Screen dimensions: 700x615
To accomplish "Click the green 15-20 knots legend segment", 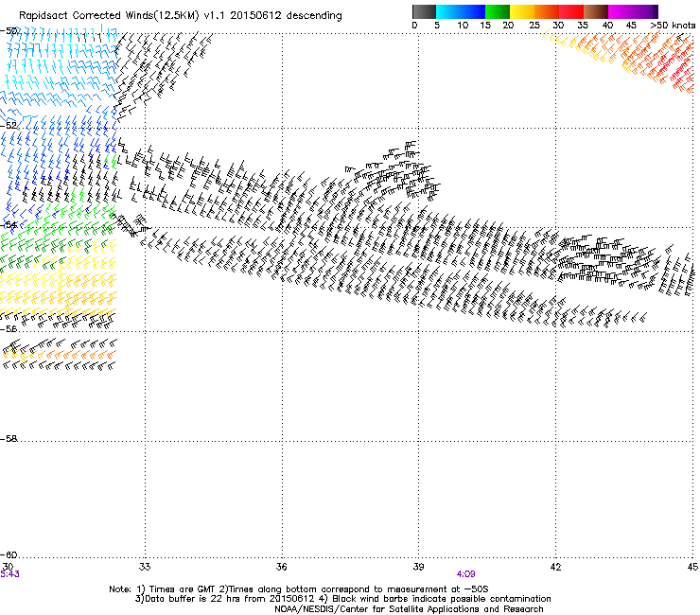I will click(498, 11).
